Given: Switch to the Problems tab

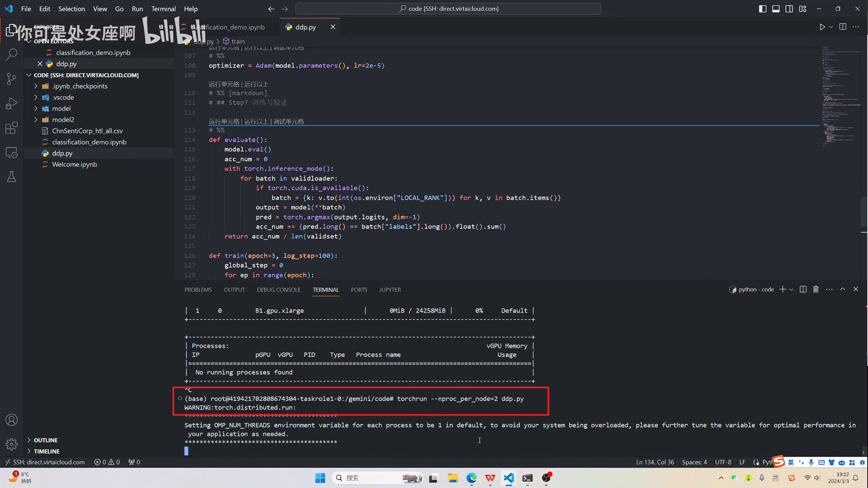Looking at the screenshot, I should [198, 290].
